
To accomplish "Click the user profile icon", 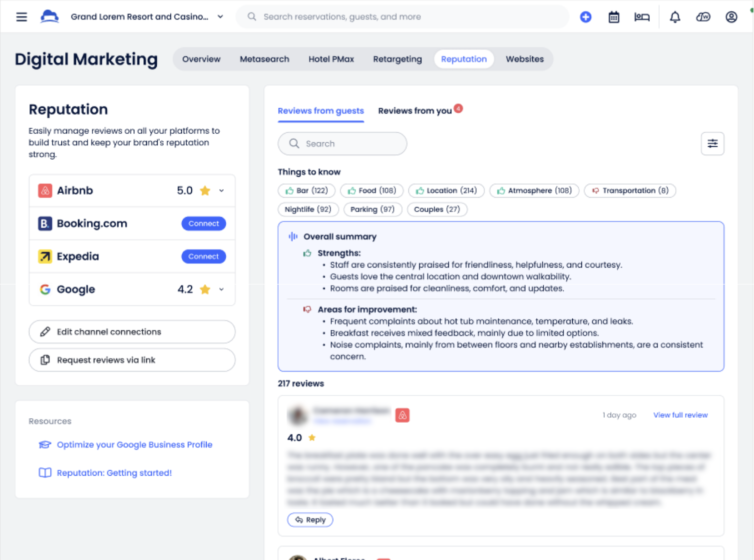I will pyautogui.click(x=731, y=17).
